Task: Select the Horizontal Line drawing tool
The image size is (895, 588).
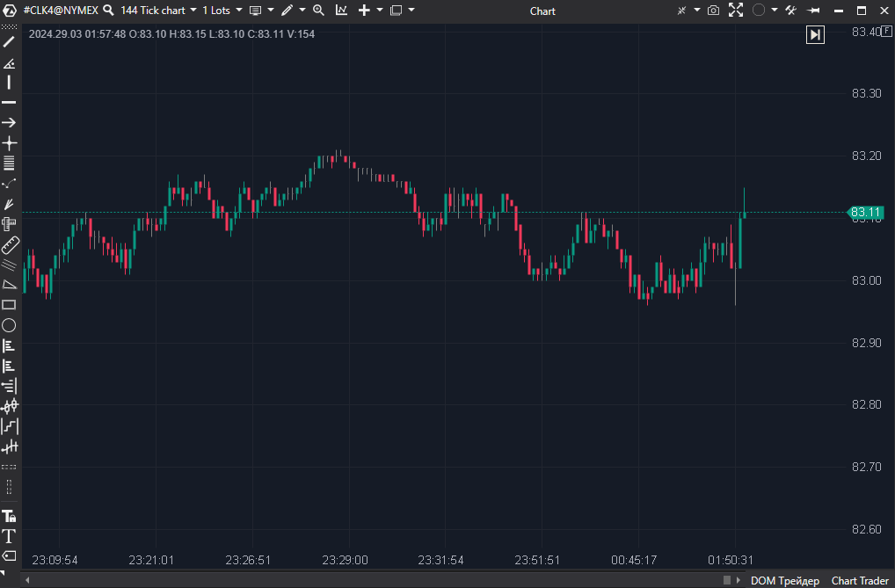Action: point(10,103)
